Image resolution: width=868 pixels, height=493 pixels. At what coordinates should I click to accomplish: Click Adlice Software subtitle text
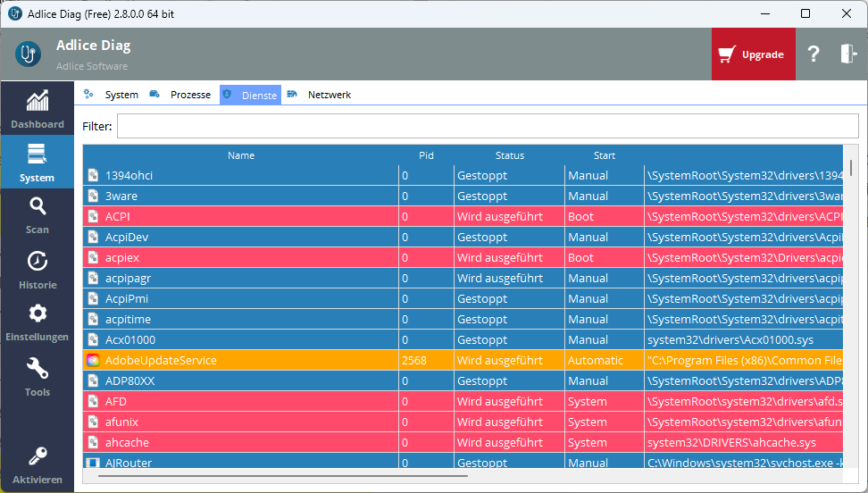92,66
